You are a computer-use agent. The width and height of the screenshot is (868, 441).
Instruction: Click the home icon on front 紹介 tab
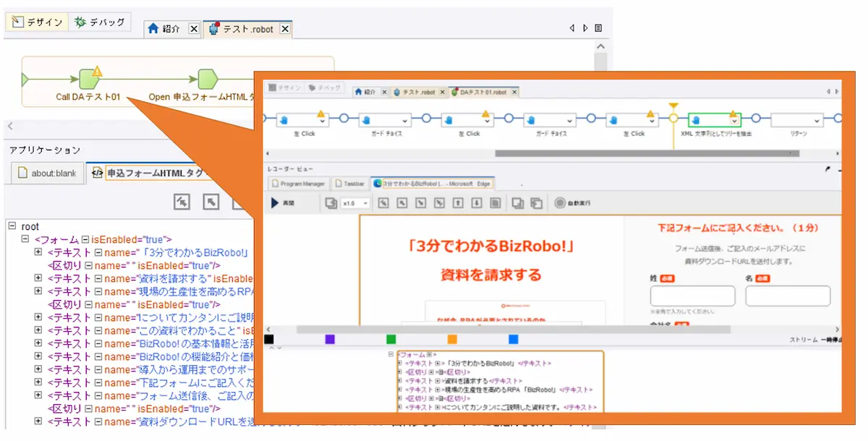[358, 92]
